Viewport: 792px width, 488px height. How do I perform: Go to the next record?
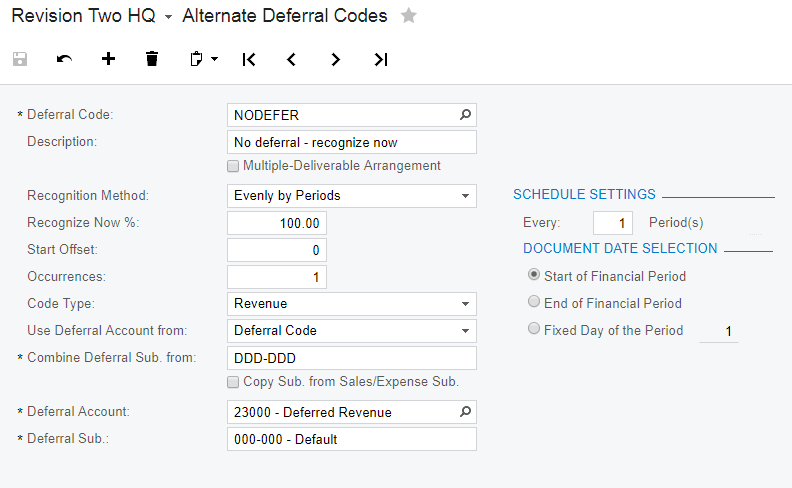point(335,59)
